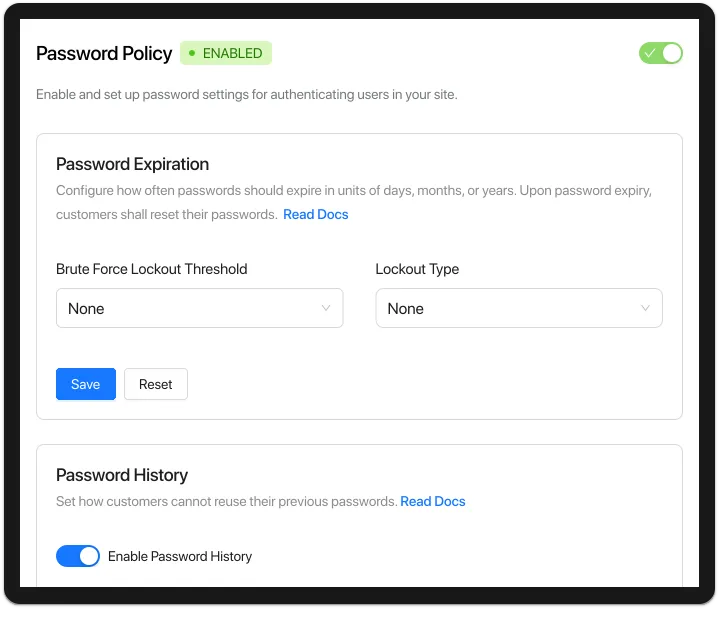Screen dimensions: 719x620
Task: Click the Lockout Type field label
Action: click(417, 269)
